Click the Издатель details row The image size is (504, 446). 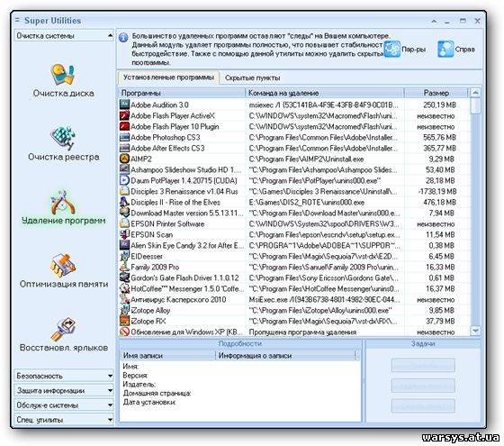click(239, 384)
